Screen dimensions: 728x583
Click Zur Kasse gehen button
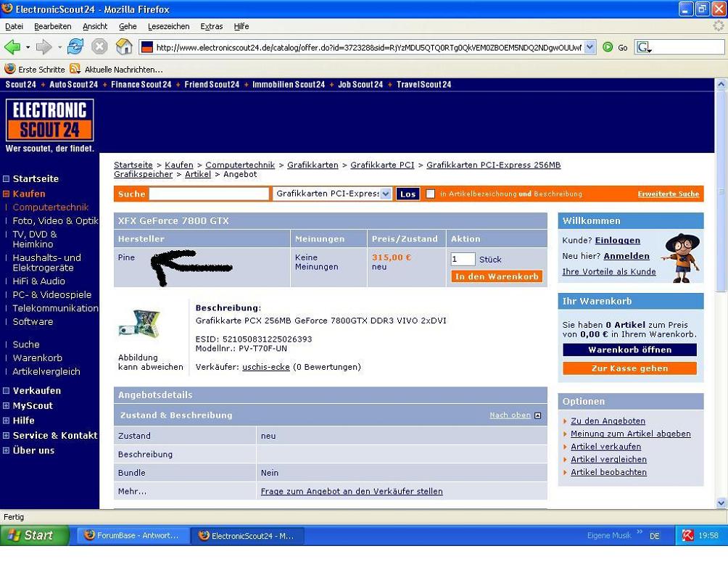(x=629, y=368)
